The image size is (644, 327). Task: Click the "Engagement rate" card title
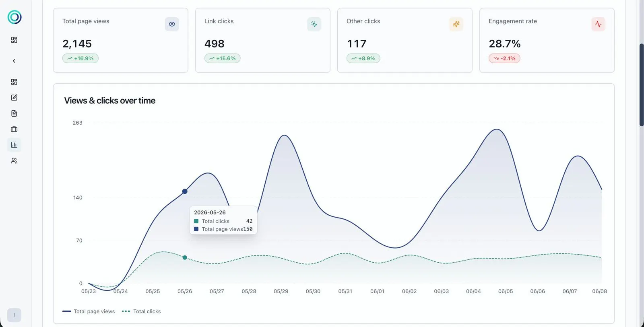[513, 21]
